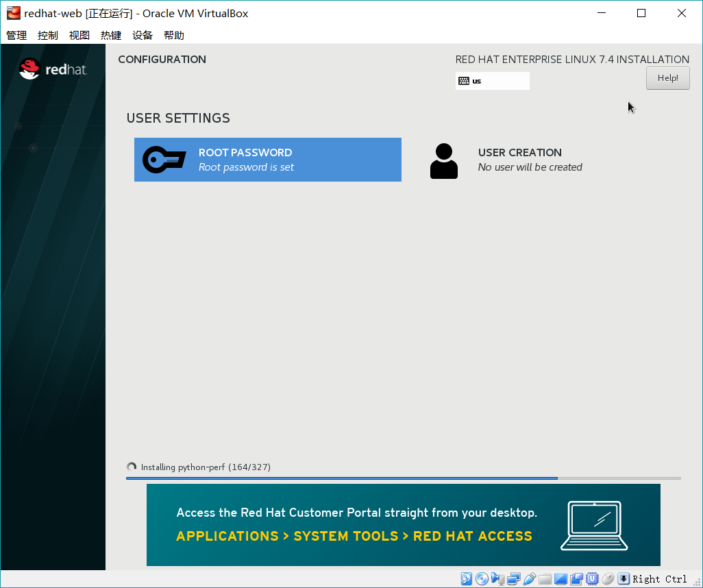Click APPLICATIONS > SYSTEM TOOLS > RED HAT ACCESS text
This screenshot has height=588, width=703.
pyautogui.click(x=354, y=536)
